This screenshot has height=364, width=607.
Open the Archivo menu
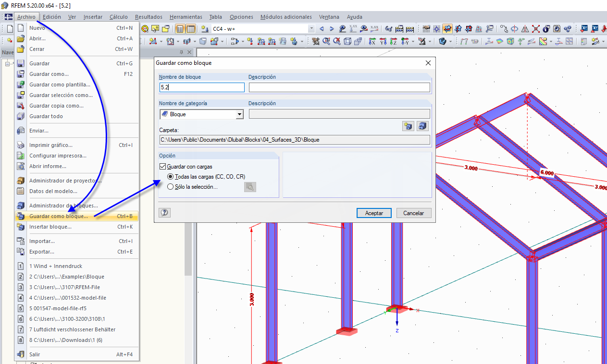coord(26,17)
